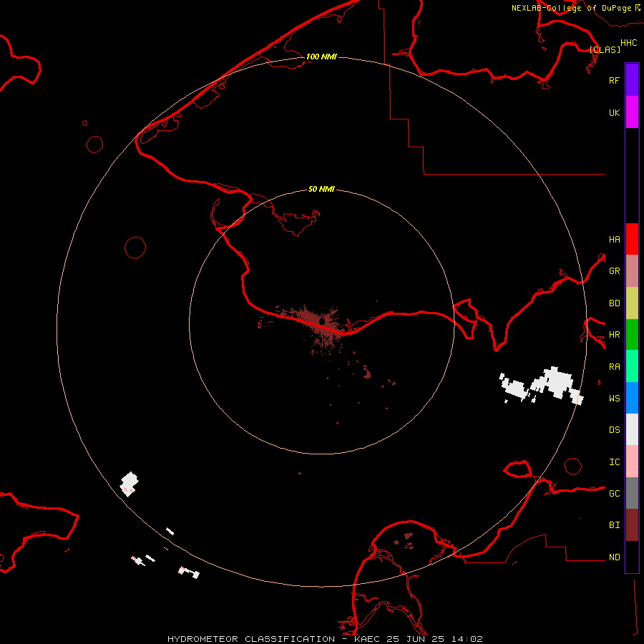Click the 25 JUN 25 date text
The width and height of the screenshot is (644, 644).
[416, 639]
